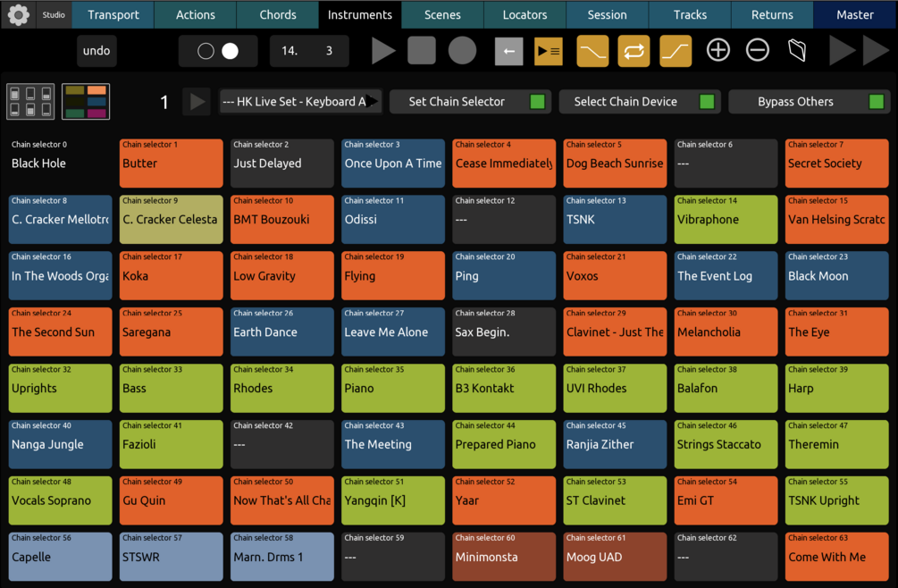Toggle Bypass Others option
The height and width of the screenshot is (588, 898).
[809, 102]
